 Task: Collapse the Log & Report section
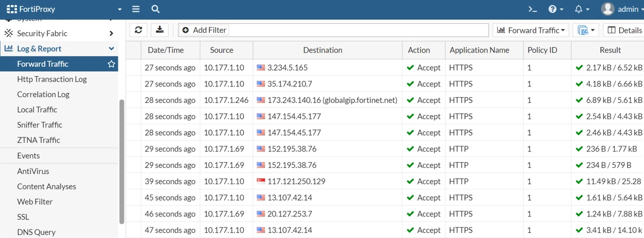point(111,49)
